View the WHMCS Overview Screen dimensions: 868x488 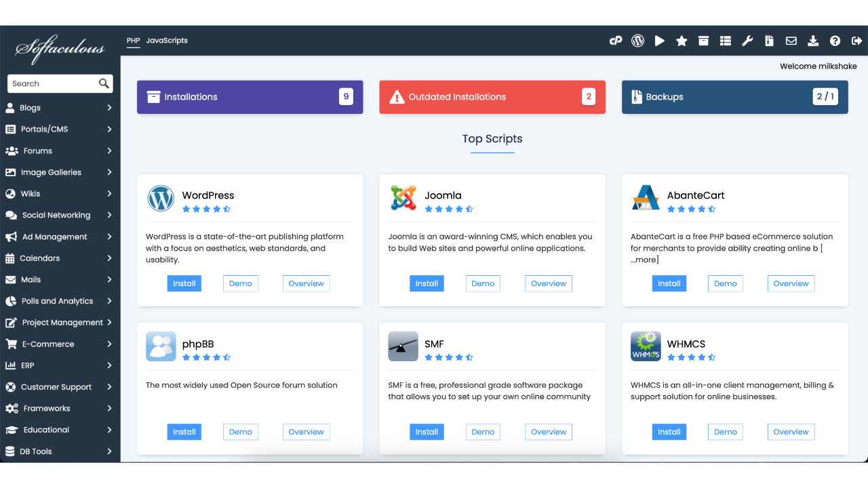click(x=791, y=432)
